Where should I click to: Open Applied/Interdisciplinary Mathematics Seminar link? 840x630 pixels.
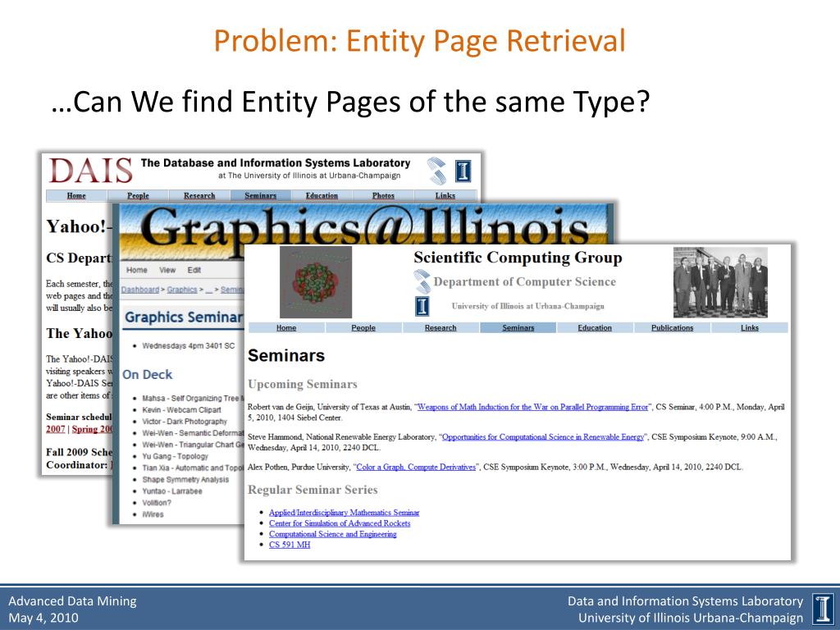344,513
